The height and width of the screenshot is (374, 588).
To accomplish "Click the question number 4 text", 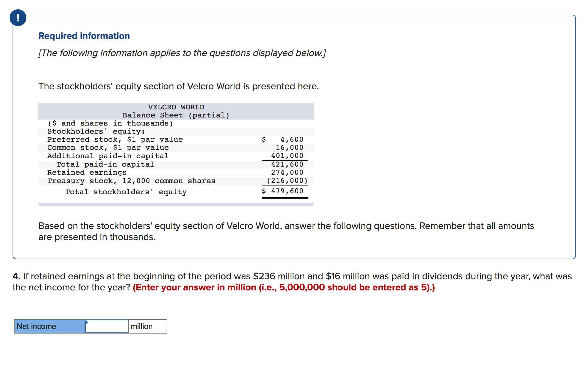I will pos(16,276).
